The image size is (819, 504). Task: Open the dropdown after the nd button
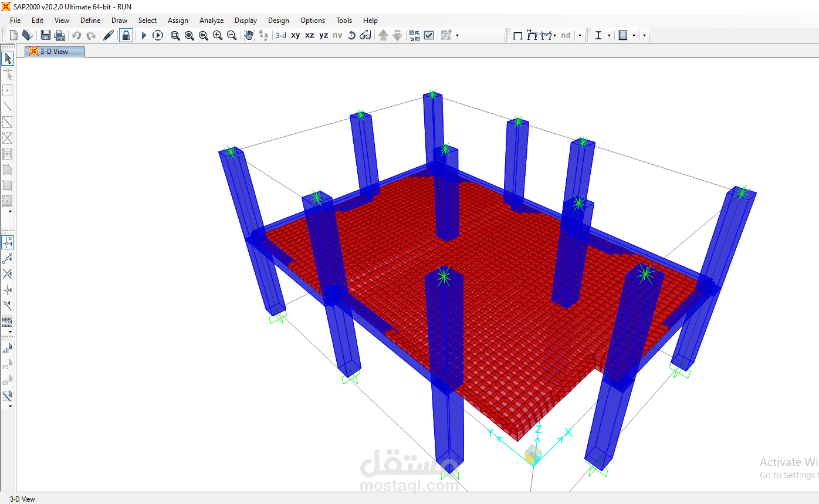tap(580, 35)
